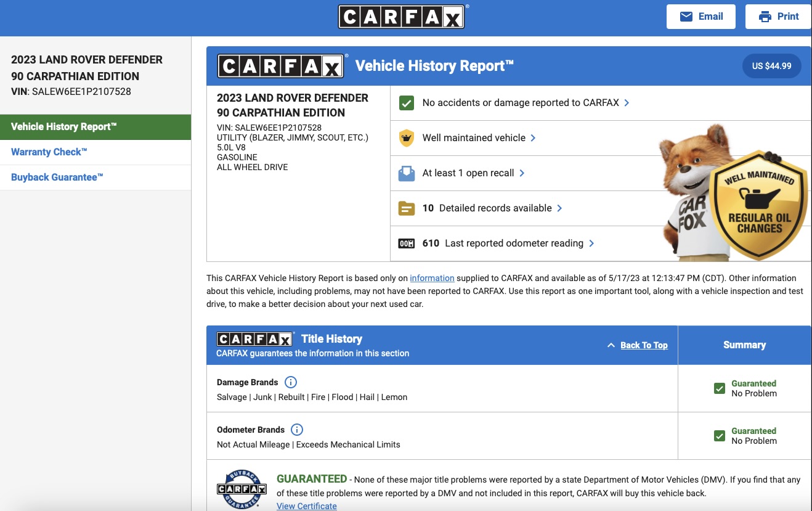Click the Back To Top link
Image resolution: width=812 pixels, height=511 pixels.
pyautogui.click(x=644, y=345)
